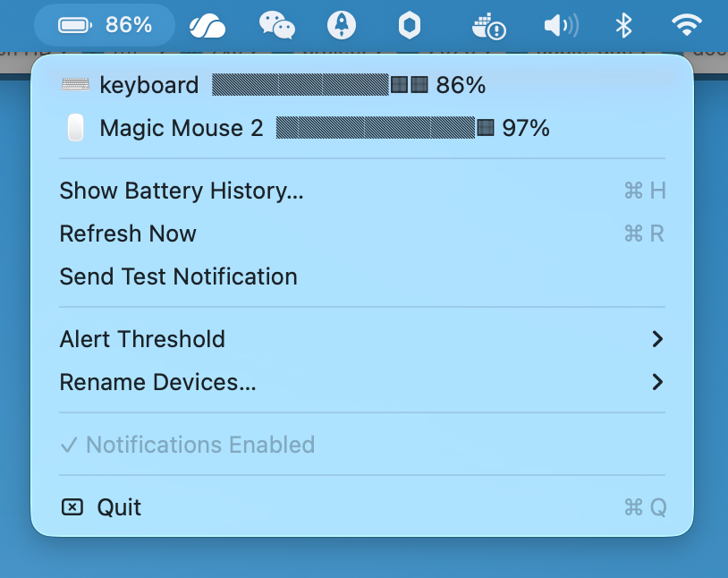Click the 86% battery widget in menu bar
Viewport: 728px width, 578px height.
point(104,25)
